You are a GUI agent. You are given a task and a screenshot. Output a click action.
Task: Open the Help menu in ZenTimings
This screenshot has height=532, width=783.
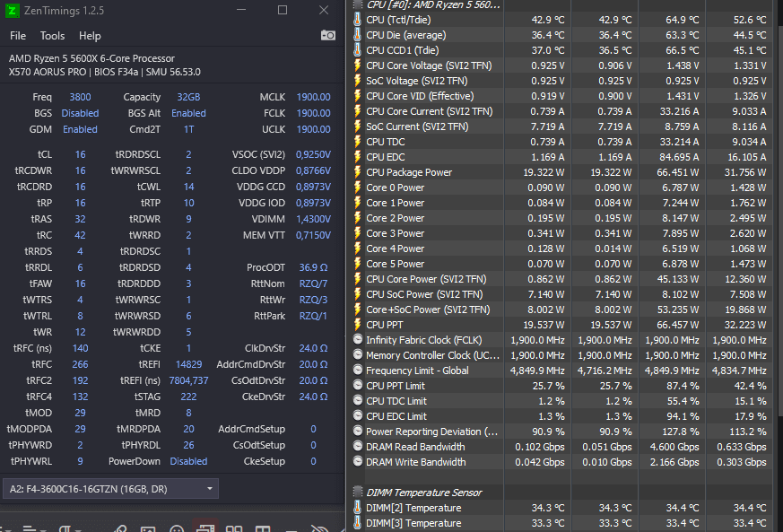(90, 36)
